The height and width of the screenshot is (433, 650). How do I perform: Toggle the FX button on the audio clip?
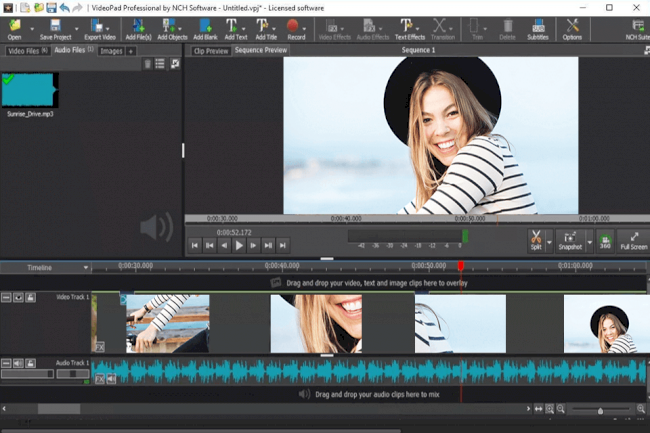point(99,379)
